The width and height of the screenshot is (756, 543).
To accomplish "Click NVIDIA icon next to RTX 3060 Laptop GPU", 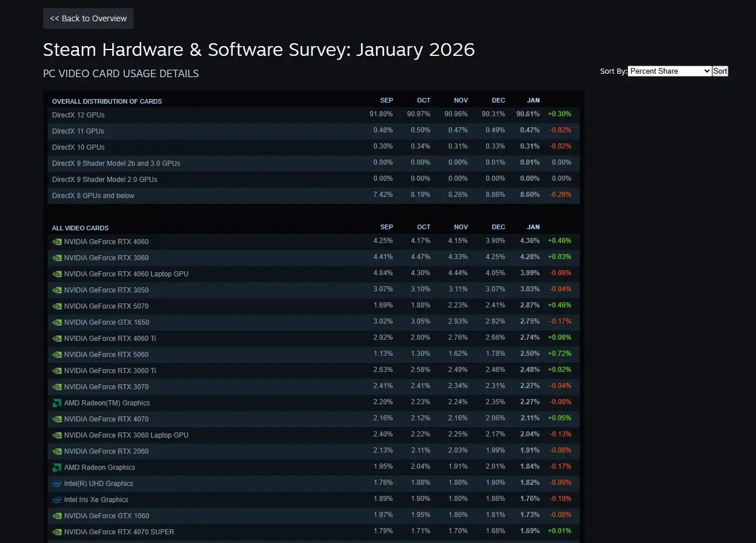I will [57, 435].
